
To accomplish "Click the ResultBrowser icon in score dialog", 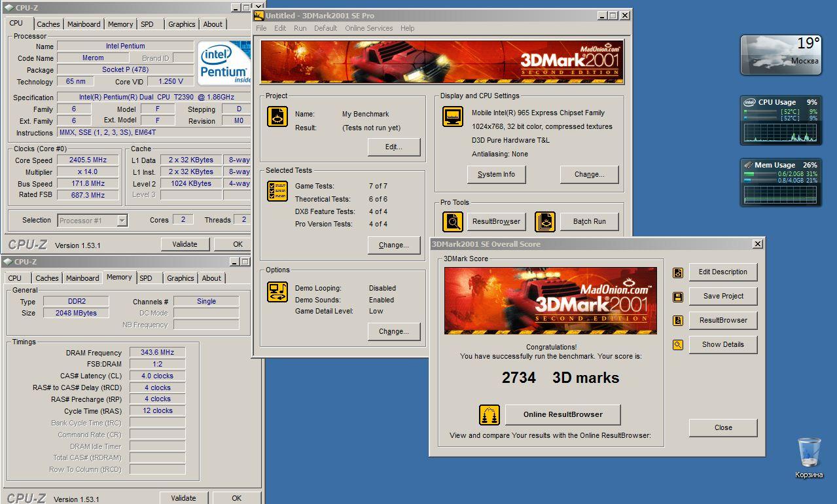I will (x=678, y=321).
